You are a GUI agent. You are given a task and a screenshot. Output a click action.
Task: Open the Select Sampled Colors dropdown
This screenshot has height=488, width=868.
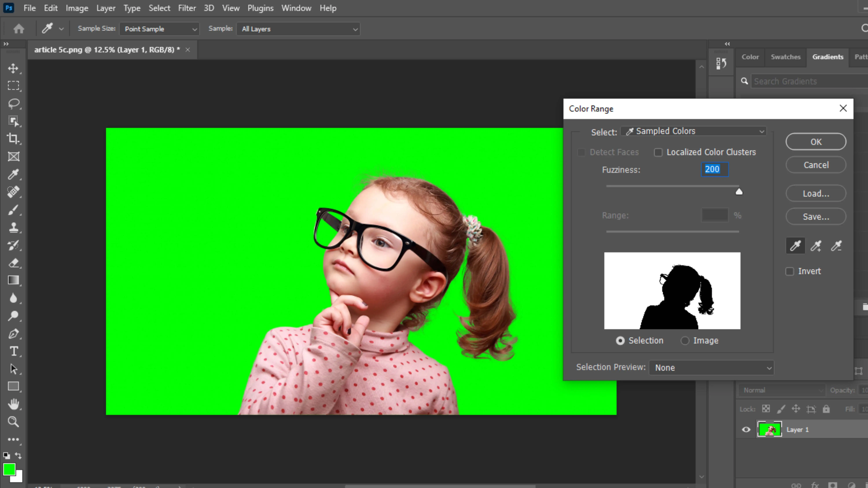tap(693, 131)
